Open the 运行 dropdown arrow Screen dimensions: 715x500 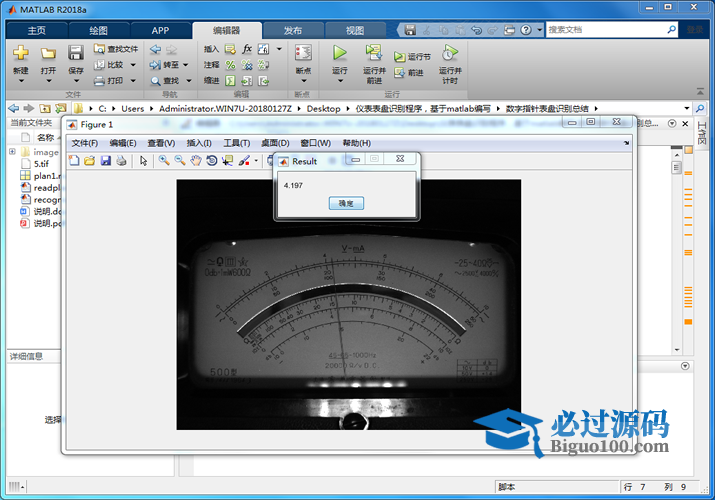340,81
